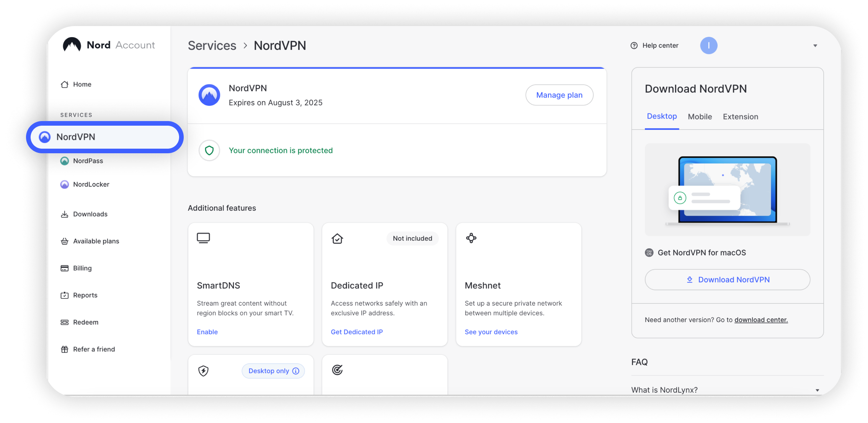The height and width of the screenshot is (423, 868).
Task: Click the Billing card icon
Action: pyautogui.click(x=65, y=268)
